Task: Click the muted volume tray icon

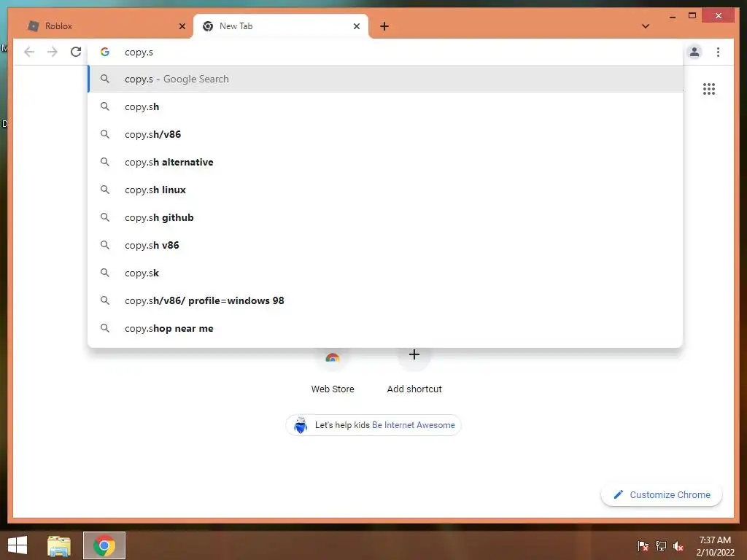Action: pos(678,546)
